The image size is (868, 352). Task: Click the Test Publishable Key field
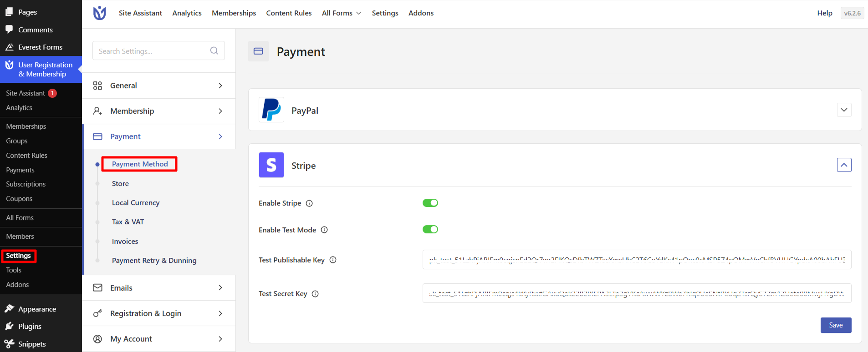(x=637, y=260)
